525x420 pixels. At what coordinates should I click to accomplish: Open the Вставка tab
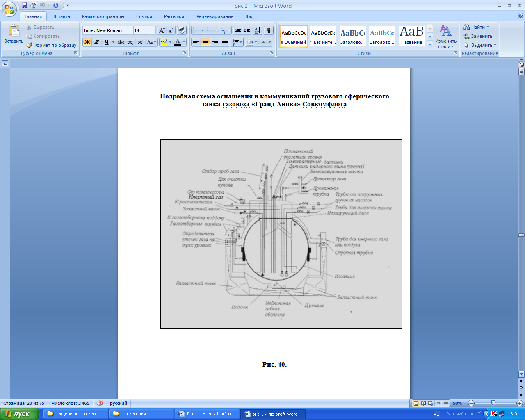coord(62,16)
